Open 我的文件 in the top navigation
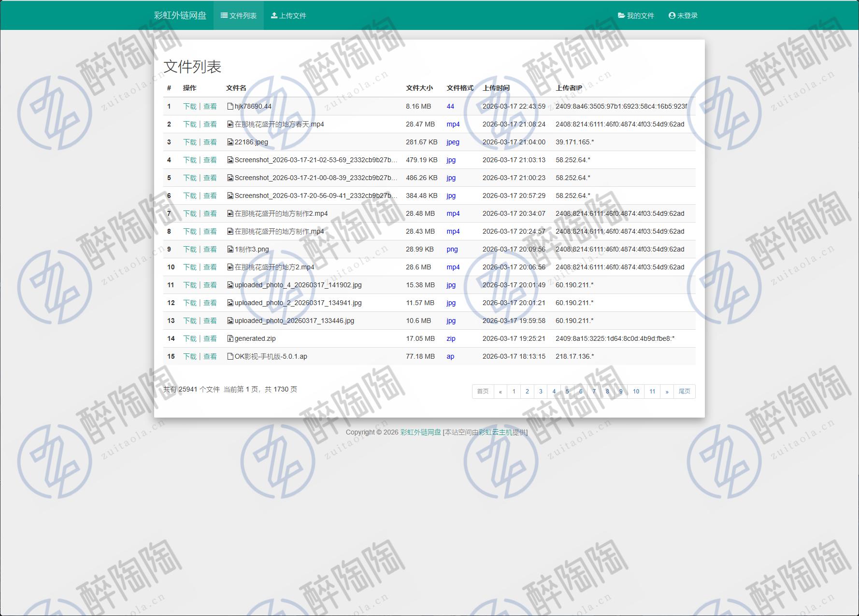The width and height of the screenshot is (859, 616). 636,15
